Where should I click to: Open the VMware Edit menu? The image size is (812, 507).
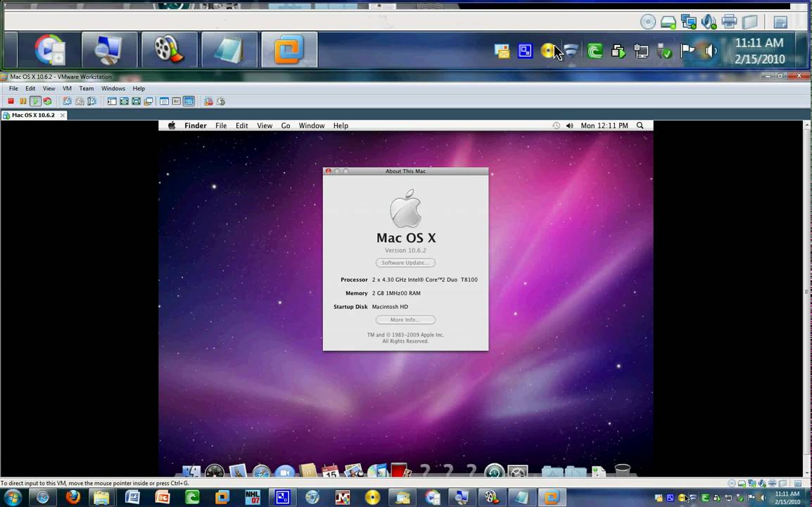pos(30,89)
